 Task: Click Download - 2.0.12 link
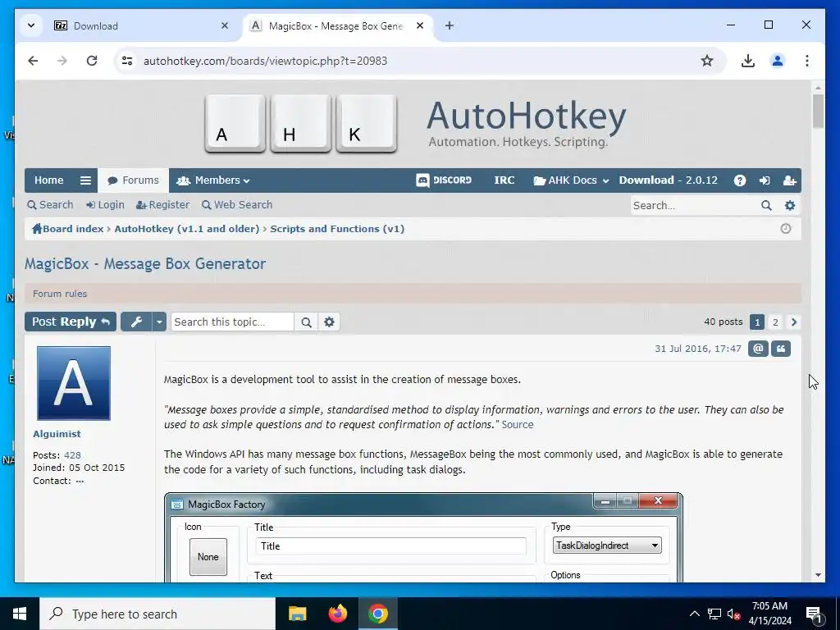[668, 180]
